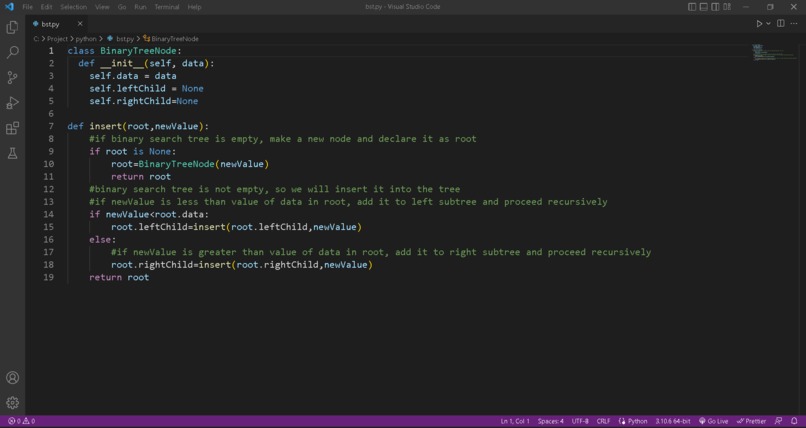Toggle the bottom panel visibility
Screen dimensions: 806x428
(703, 7)
